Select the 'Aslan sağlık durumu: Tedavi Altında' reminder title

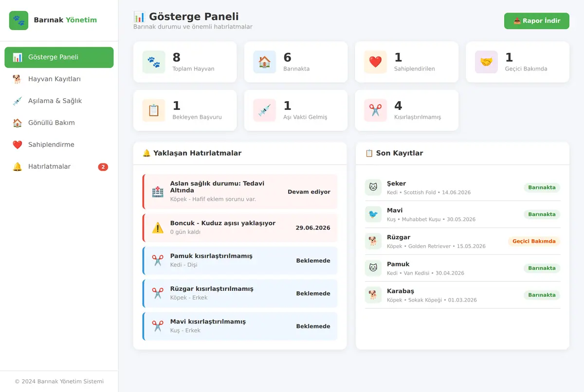point(217,187)
